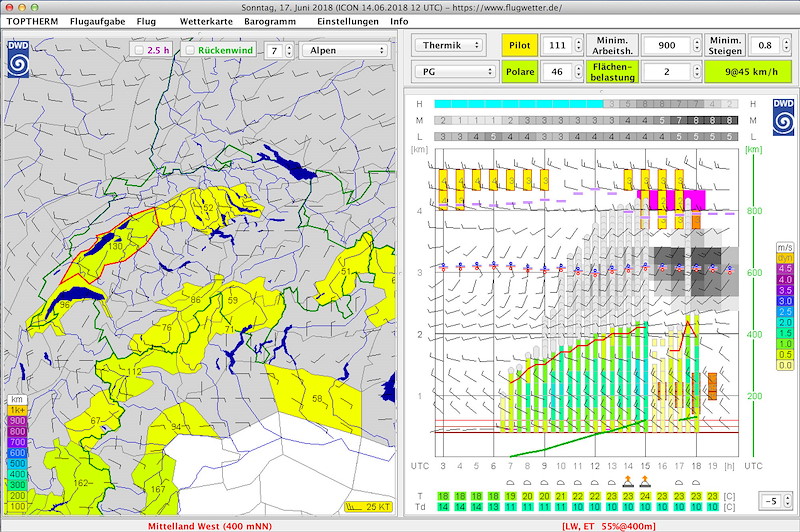Adjust the Minim. Steigen stepper showing 0.8

pos(785,45)
